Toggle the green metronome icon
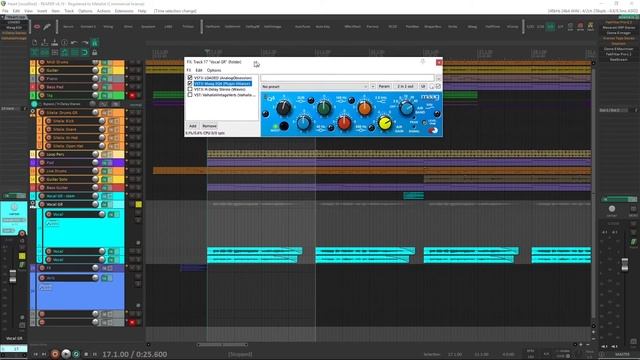Image resolution: width=640 pixels, height=360 pixels. (94, 42)
